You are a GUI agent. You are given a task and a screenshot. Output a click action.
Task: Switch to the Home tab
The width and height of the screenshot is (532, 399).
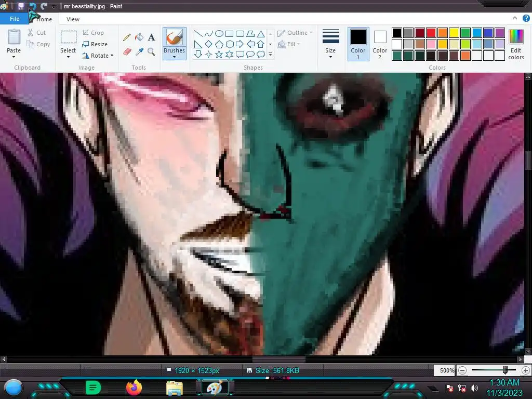coord(44,19)
